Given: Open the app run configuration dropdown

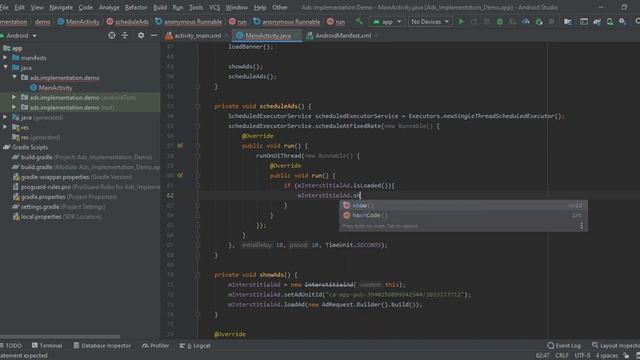Looking at the screenshot, I should click(x=387, y=22).
